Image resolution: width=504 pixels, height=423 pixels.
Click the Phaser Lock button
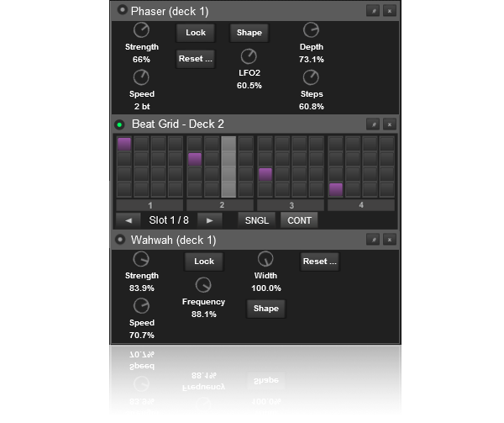tap(196, 33)
